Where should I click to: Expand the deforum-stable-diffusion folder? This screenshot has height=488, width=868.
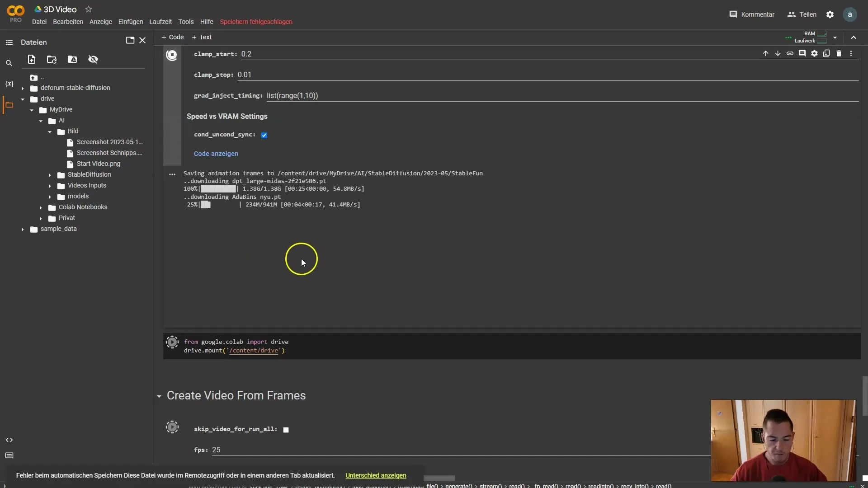23,88
